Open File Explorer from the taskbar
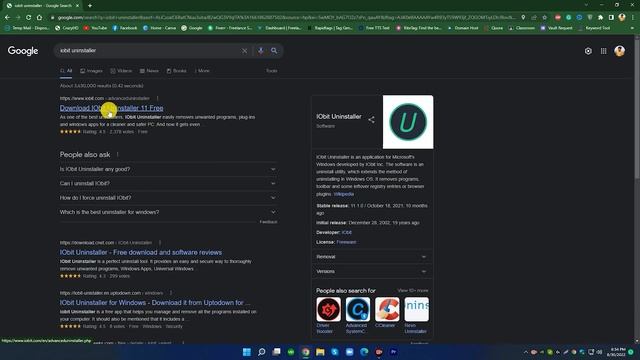Viewport: 640px width, 360px height. tap(320, 352)
